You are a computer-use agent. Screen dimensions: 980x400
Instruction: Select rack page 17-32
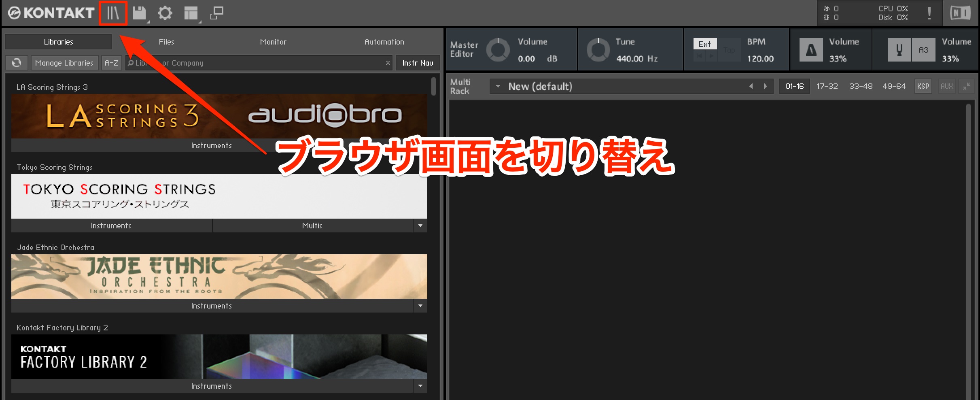827,86
